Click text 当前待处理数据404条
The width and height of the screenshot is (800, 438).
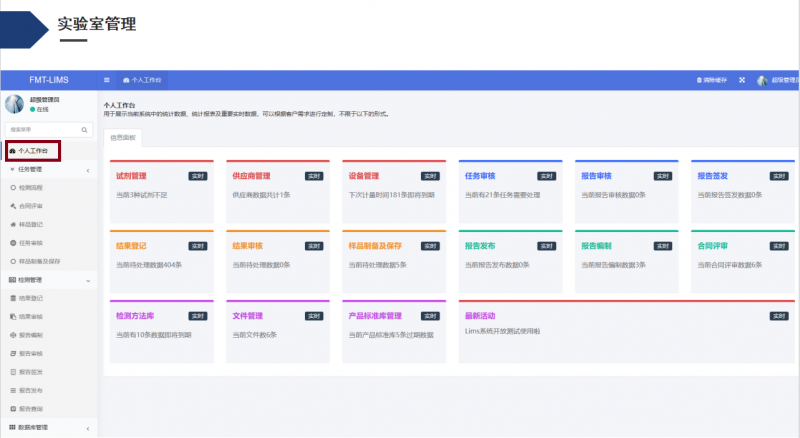coord(149,265)
